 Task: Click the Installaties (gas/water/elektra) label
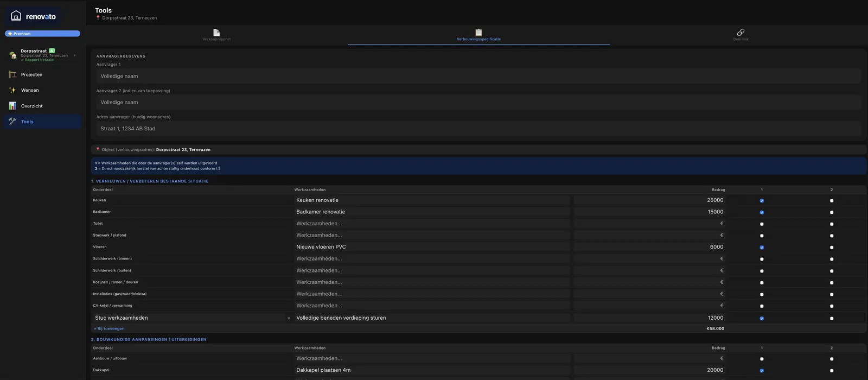tap(120, 294)
